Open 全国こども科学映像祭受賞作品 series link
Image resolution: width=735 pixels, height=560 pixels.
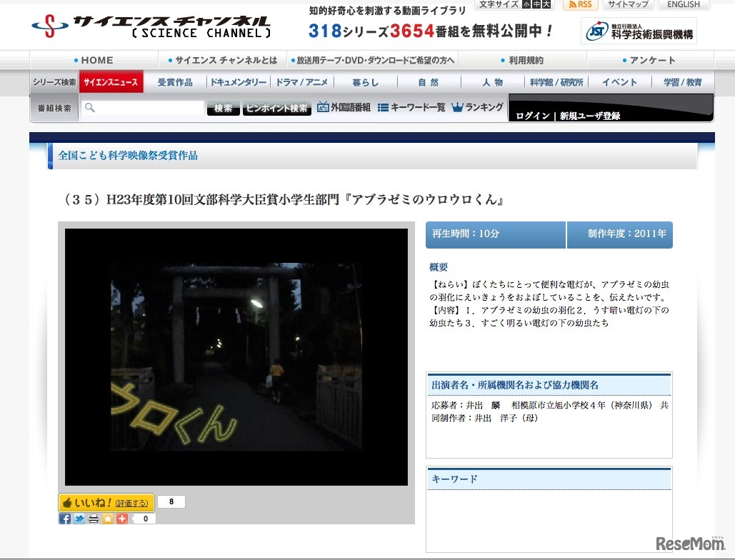(127, 155)
